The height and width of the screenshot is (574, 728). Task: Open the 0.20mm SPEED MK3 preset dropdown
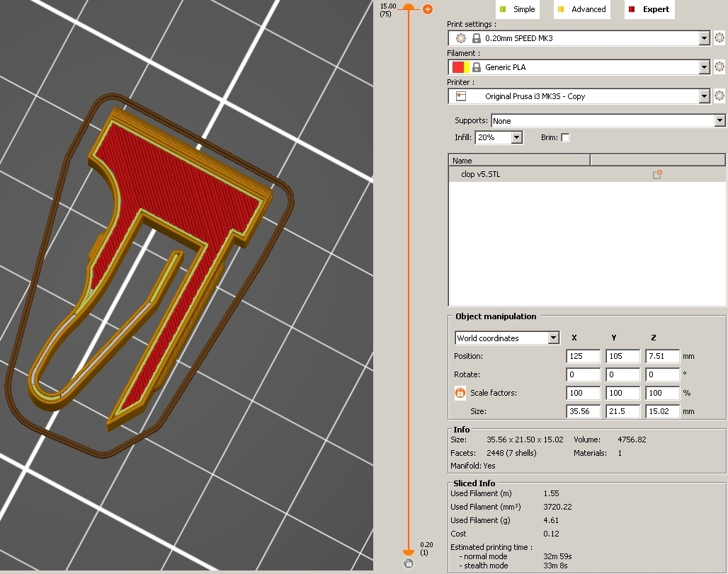(x=704, y=38)
